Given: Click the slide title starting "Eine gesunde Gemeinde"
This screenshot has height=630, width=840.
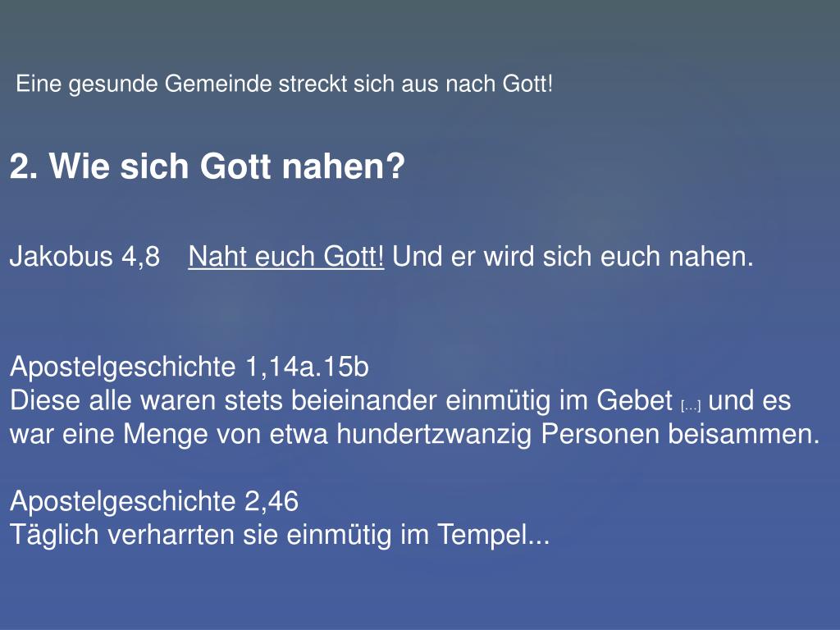Looking at the screenshot, I should tap(285, 84).
